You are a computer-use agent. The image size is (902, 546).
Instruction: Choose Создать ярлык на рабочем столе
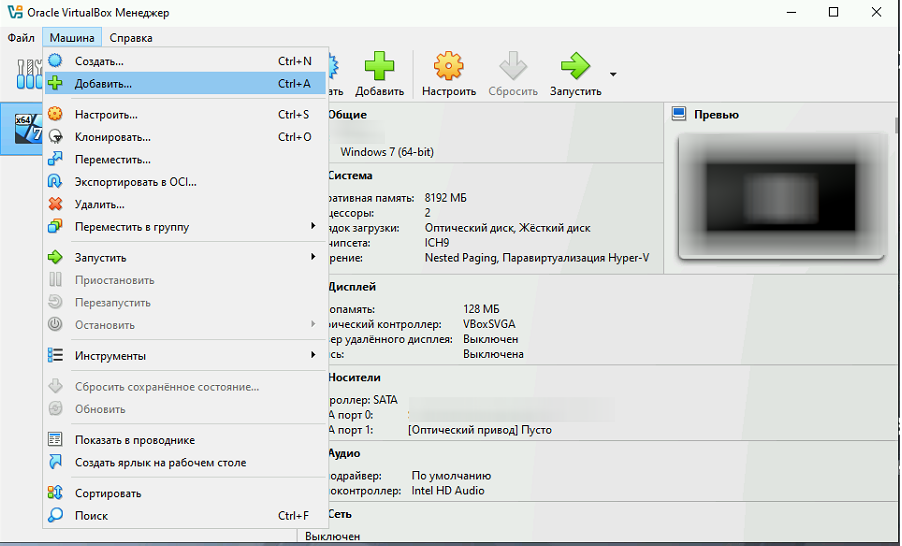coord(160,463)
